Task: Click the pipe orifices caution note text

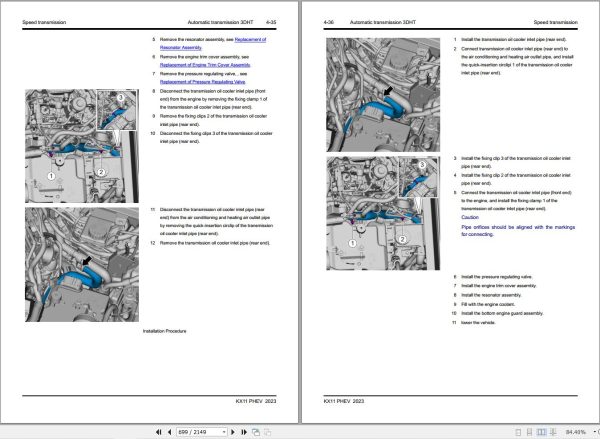Action: point(518,230)
